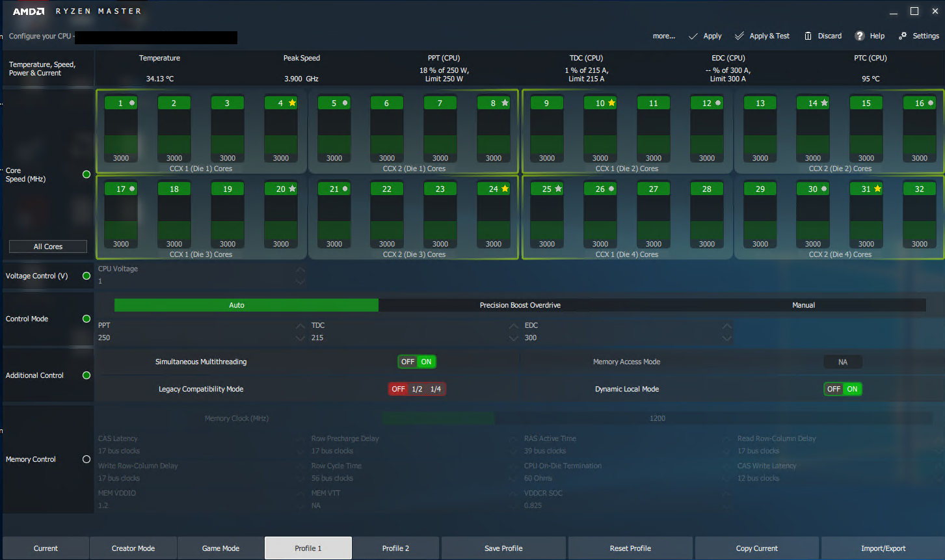Click the silver star on core 14

pyautogui.click(x=825, y=103)
